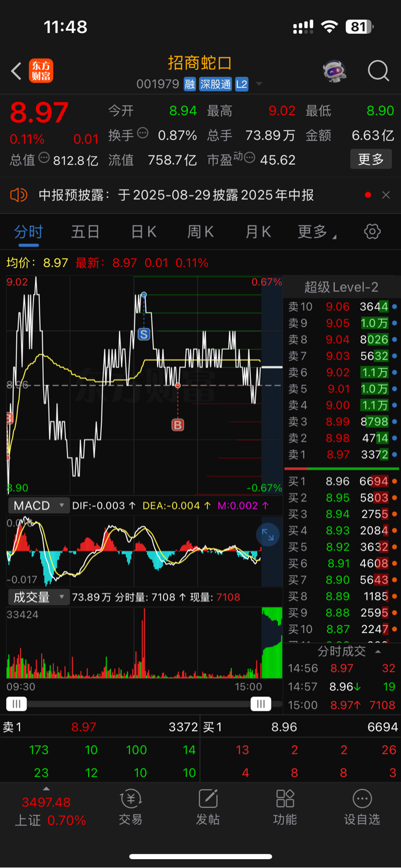Tap the DIF value in MACD header

104,506
